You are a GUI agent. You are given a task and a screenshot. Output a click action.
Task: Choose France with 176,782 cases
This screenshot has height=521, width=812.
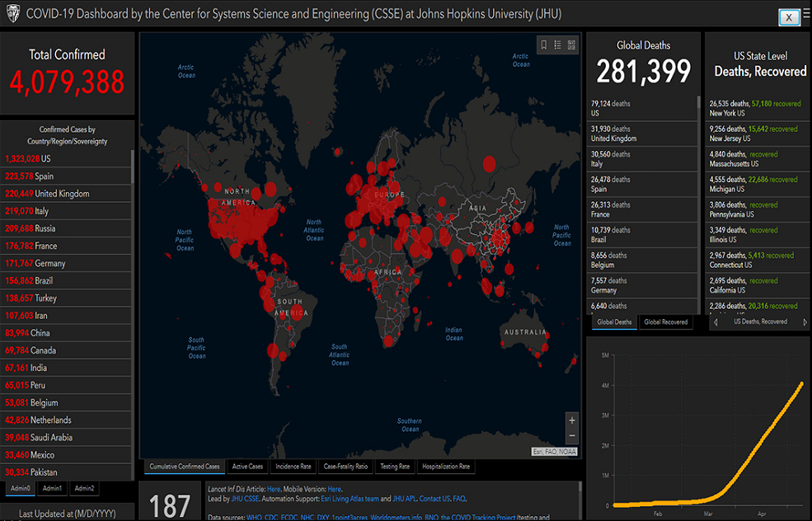pyautogui.click(x=66, y=246)
